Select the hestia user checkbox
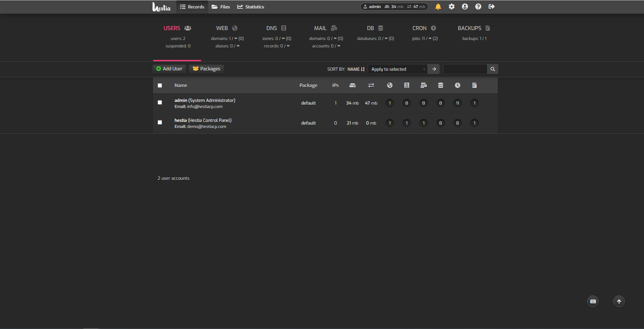Viewport: 644px width, 329px height. click(160, 122)
